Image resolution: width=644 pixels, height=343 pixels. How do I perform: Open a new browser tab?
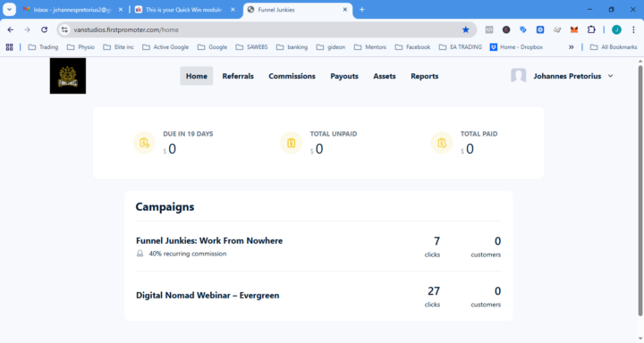[362, 10]
